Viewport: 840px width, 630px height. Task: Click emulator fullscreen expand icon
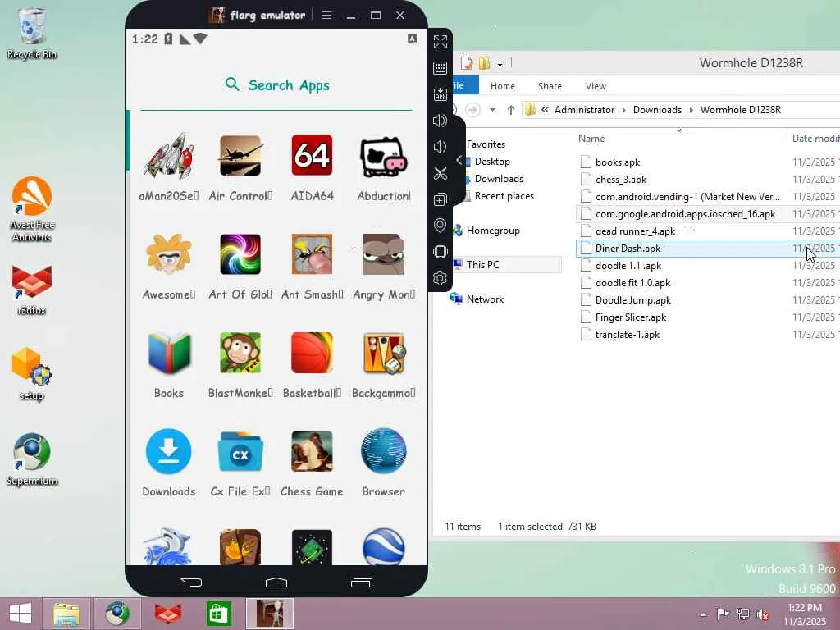[x=441, y=42]
